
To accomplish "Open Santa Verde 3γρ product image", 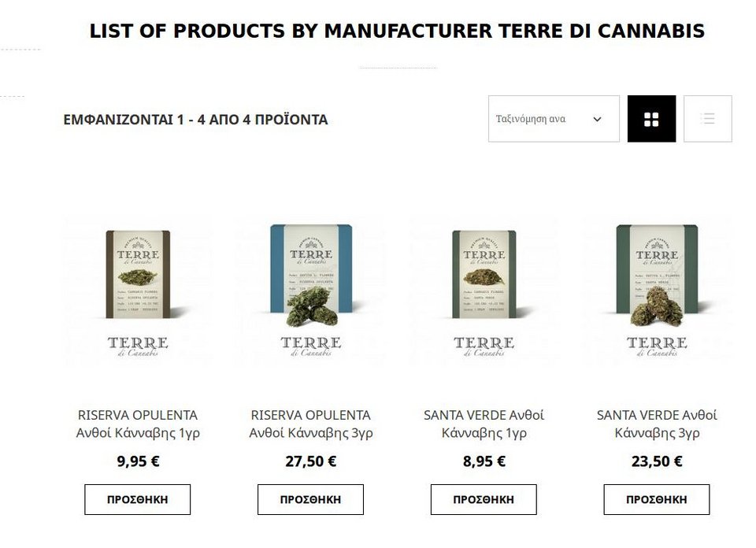I will coord(657,291).
